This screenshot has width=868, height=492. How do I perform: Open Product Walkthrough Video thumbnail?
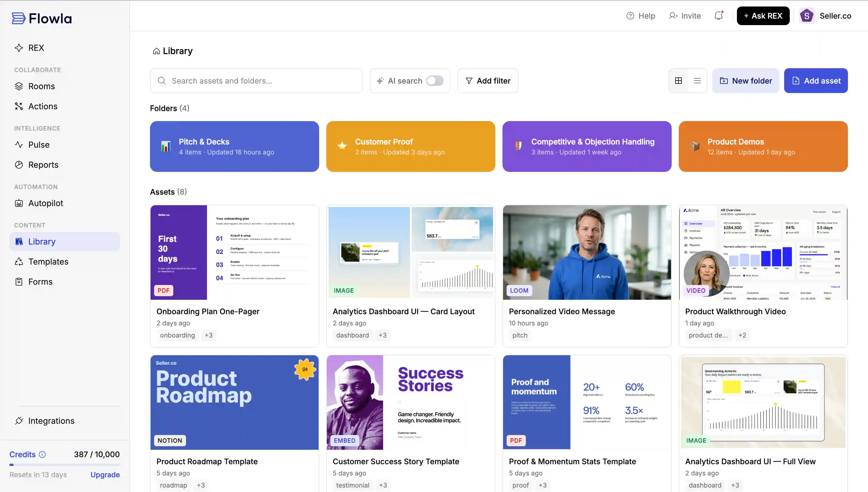763,252
